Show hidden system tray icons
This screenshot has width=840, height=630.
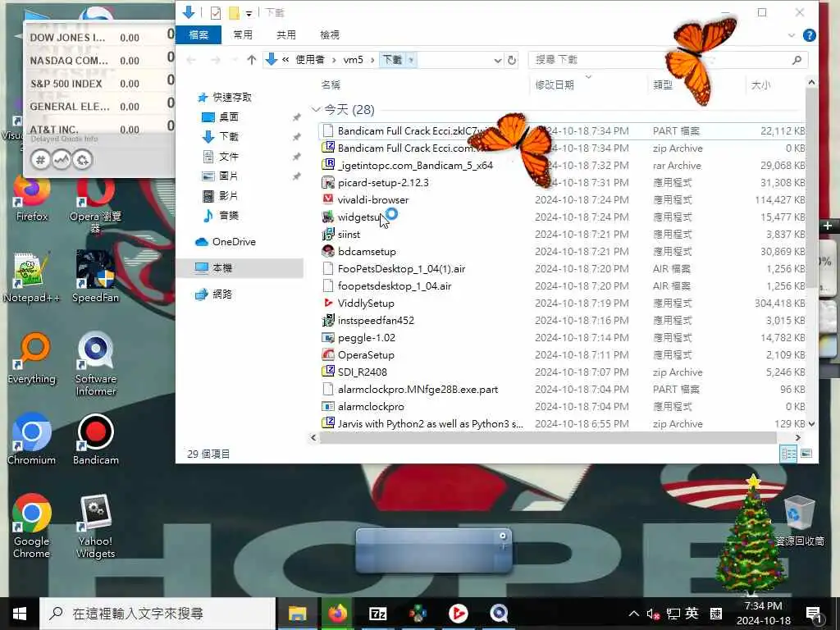coord(634,614)
